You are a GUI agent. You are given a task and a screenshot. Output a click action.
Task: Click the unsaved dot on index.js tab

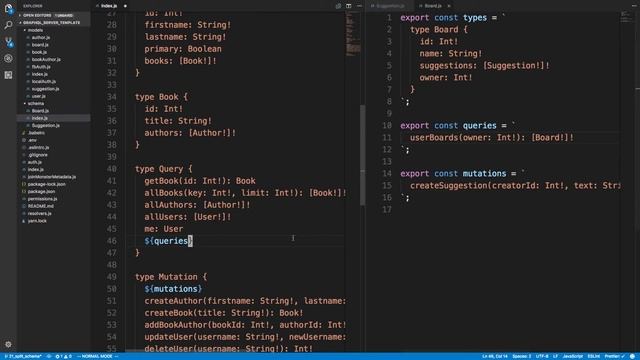coord(125,6)
